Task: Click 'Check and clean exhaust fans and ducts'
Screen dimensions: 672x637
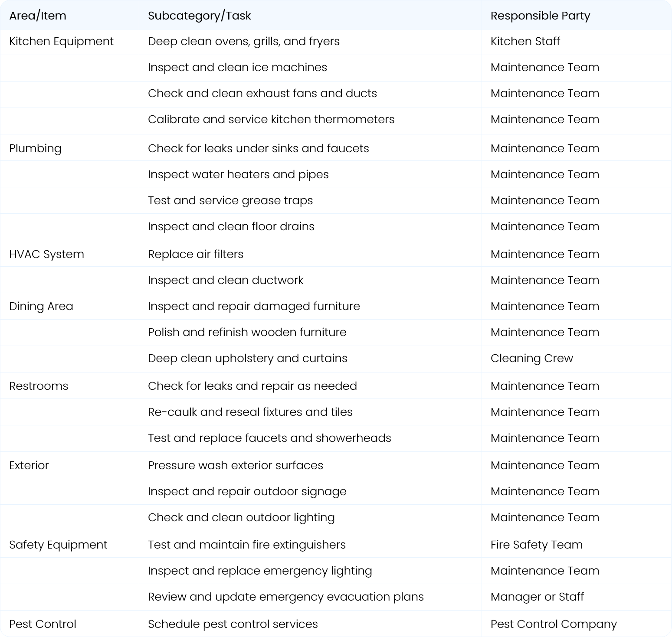Action: click(262, 93)
